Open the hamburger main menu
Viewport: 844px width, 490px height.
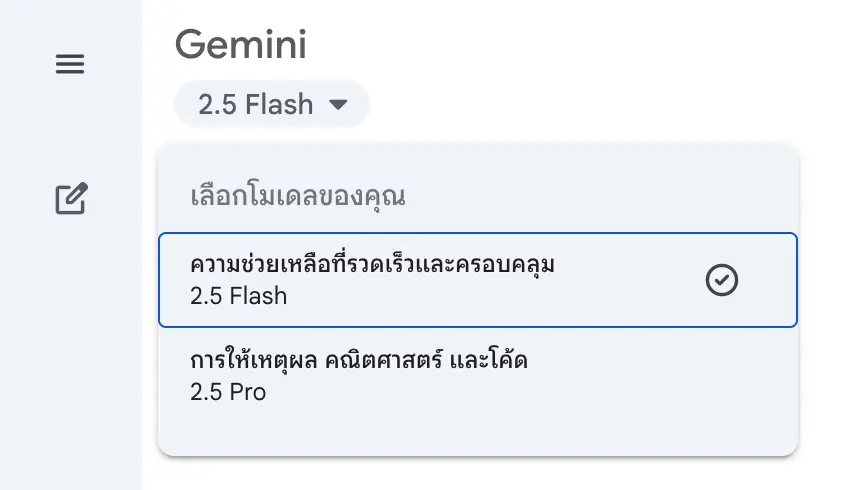click(70, 65)
